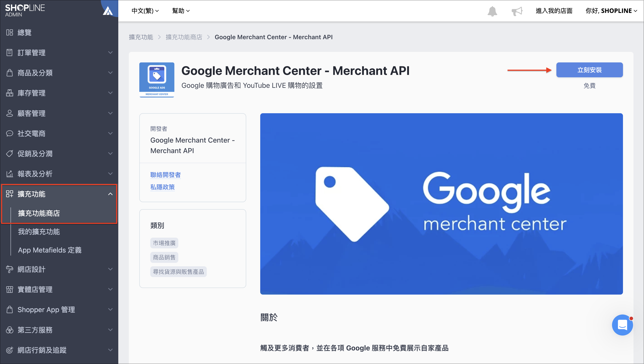Open the live chat support bubble
This screenshot has height=364, width=644.
click(622, 325)
